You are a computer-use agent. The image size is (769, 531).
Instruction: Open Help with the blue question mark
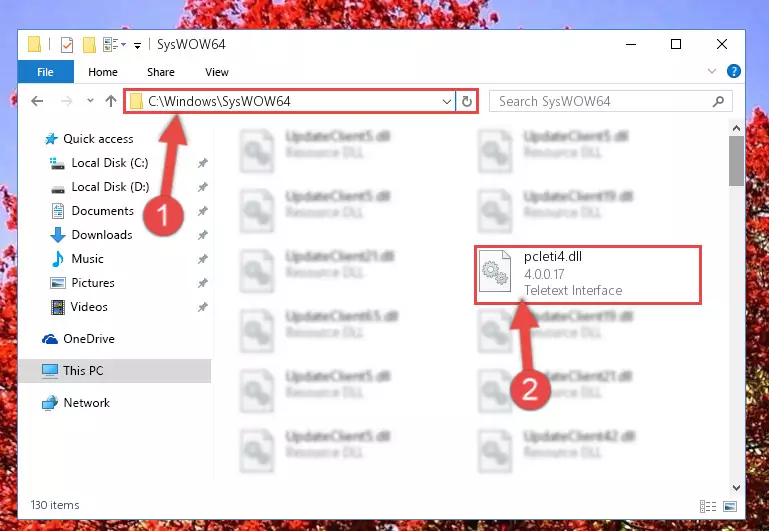pyautogui.click(x=733, y=71)
